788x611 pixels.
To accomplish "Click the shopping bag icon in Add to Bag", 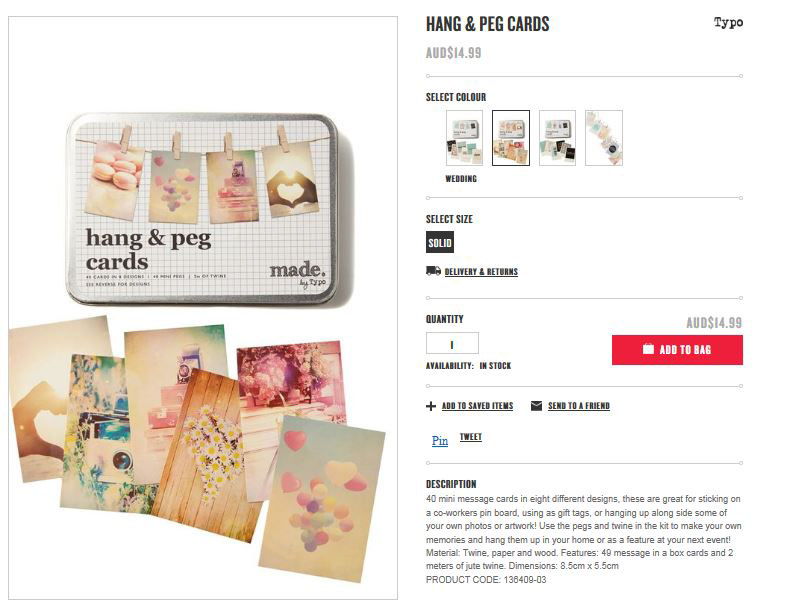I will (x=648, y=349).
